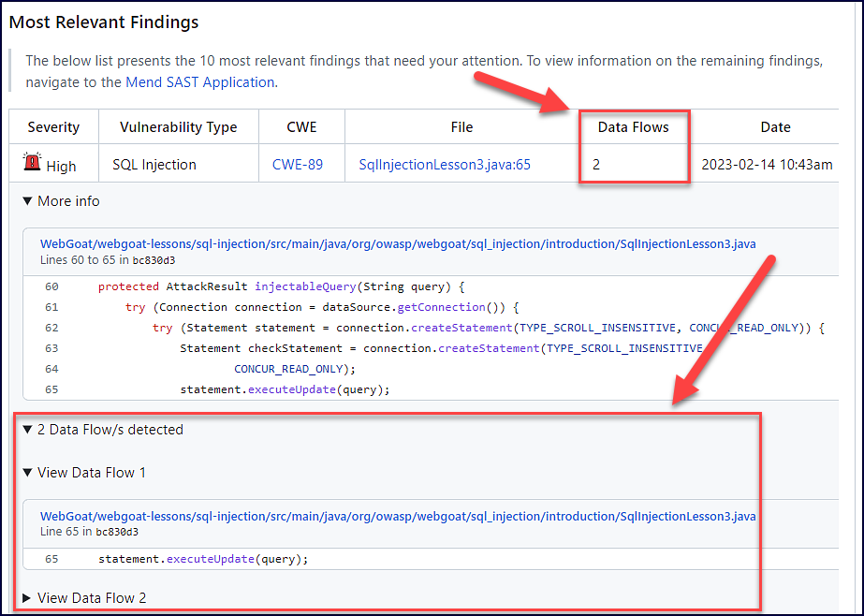Open the CWE-89 link
Screen dimensions: 864x616
297,165
